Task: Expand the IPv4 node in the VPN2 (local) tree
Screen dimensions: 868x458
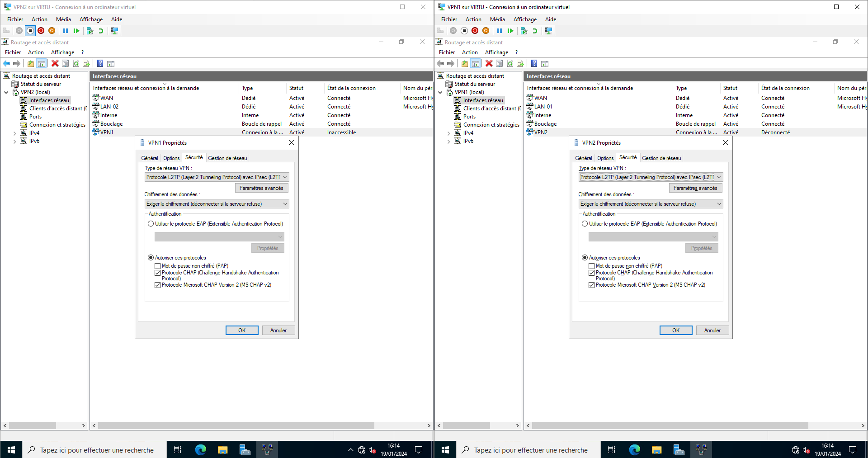Action: point(15,133)
